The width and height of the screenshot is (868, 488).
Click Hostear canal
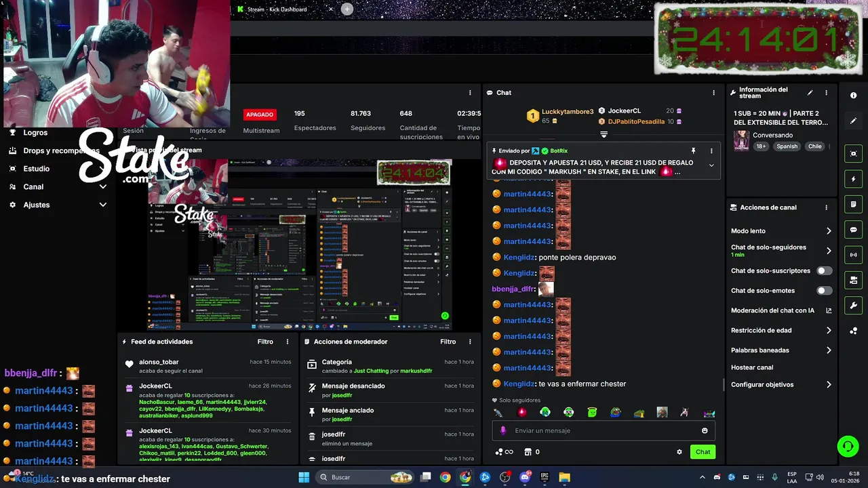click(x=752, y=367)
